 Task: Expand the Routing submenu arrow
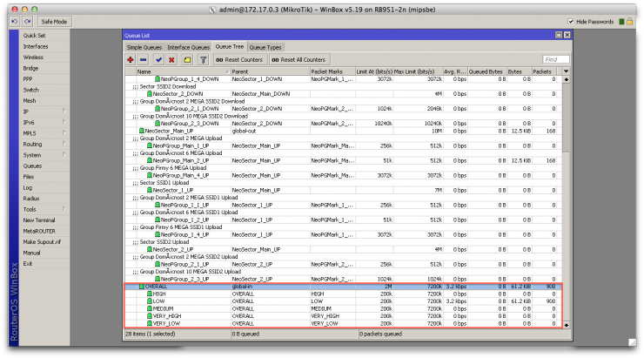(x=64, y=144)
